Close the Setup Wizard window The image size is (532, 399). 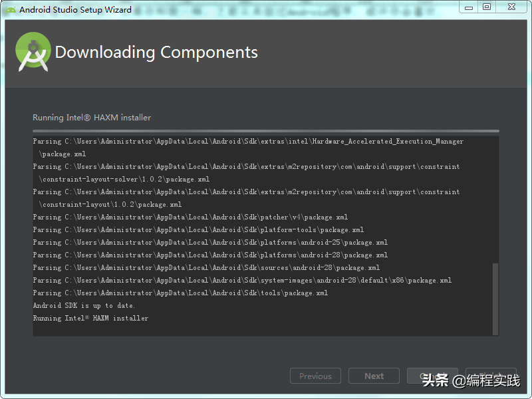pyautogui.click(x=511, y=7)
